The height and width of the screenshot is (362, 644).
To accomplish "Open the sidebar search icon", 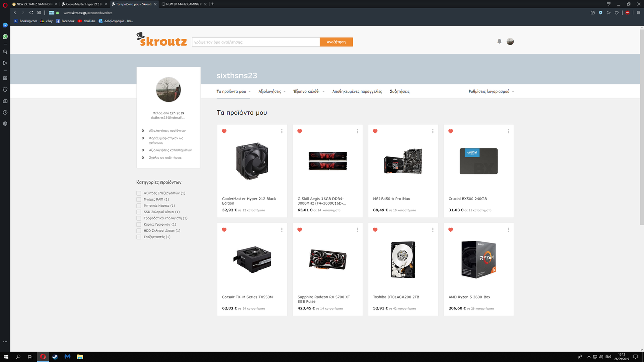I will tap(5, 52).
